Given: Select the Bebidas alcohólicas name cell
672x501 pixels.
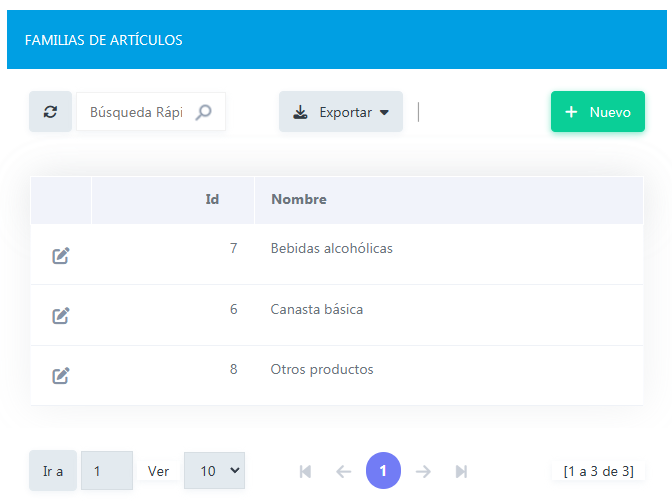Looking at the screenshot, I should pyautogui.click(x=449, y=255).
